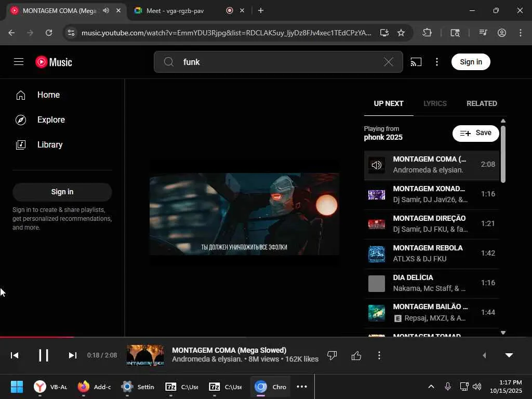Save the phonk 2025 queue playlist

[476, 133]
